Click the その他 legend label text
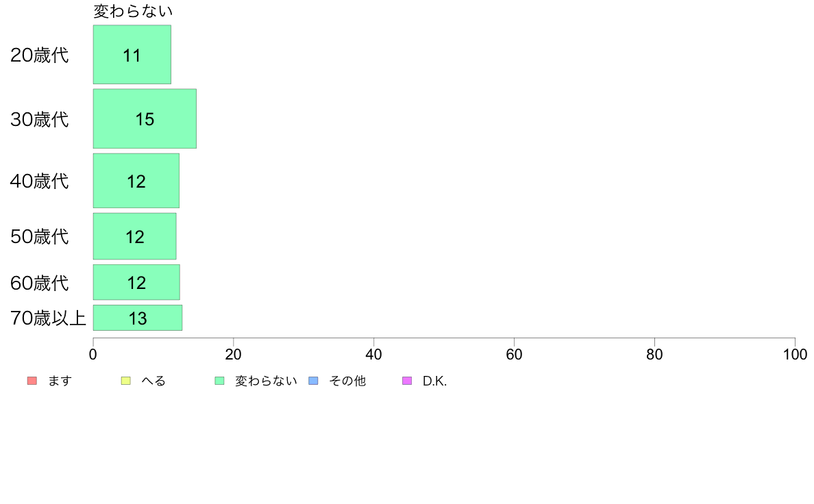This screenshot has height=504, width=814. (347, 381)
